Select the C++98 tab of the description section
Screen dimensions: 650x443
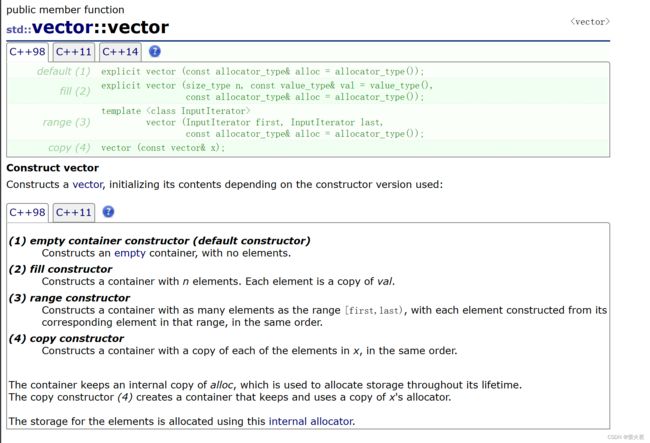[27, 213]
